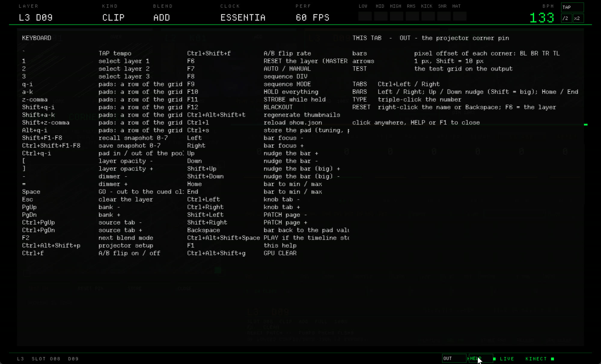Click 'triple-click the number' TYPE line
This screenshot has height=364, width=601.
(x=419, y=99)
